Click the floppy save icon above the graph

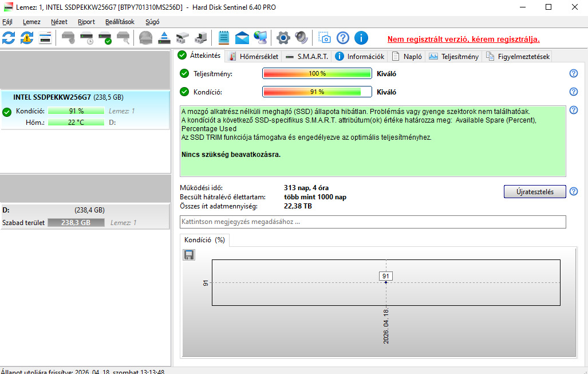pos(189,255)
